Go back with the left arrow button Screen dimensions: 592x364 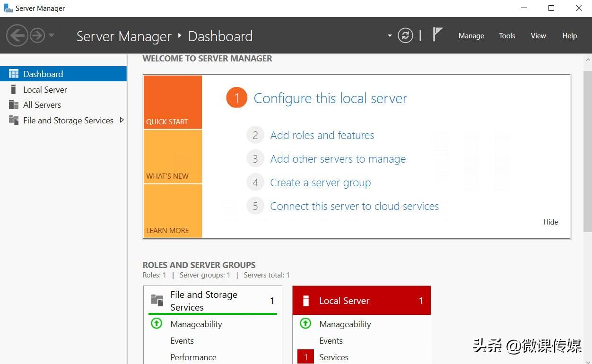(x=17, y=35)
